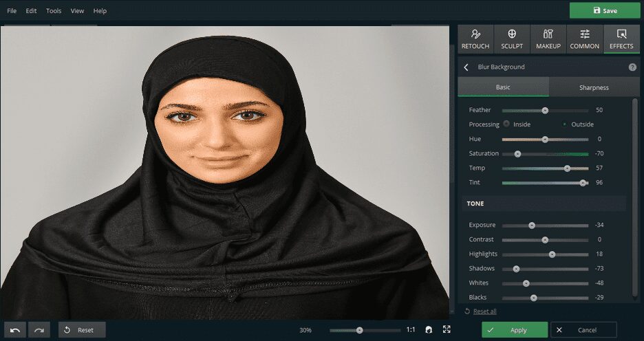The width and height of the screenshot is (644, 341).
Task: Click the Temp value 57
Action: point(599,168)
